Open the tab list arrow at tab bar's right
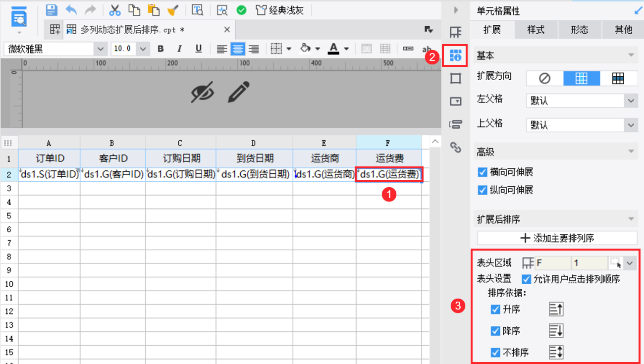The height and width of the screenshot is (364, 644). point(429,30)
